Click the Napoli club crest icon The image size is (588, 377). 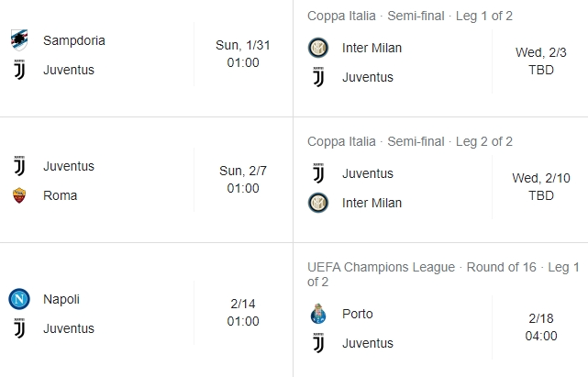click(19, 299)
